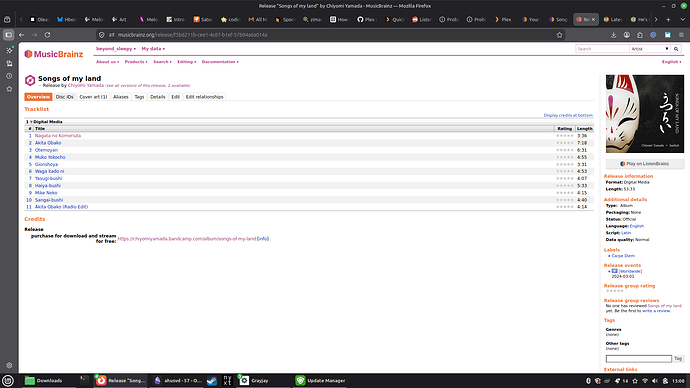This screenshot has width=690, height=388.
Task: Focus the tag input field
Action: click(639, 359)
